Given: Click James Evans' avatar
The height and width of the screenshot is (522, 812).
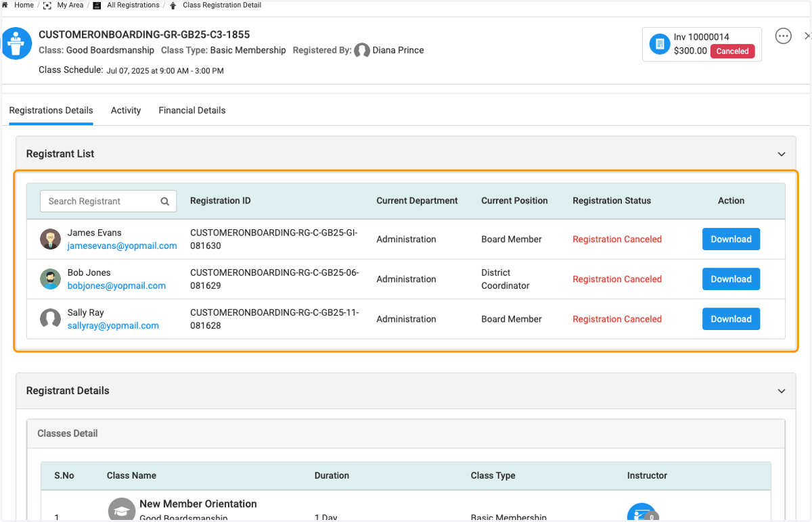Looking at the screenshot, I should [50, 239].
